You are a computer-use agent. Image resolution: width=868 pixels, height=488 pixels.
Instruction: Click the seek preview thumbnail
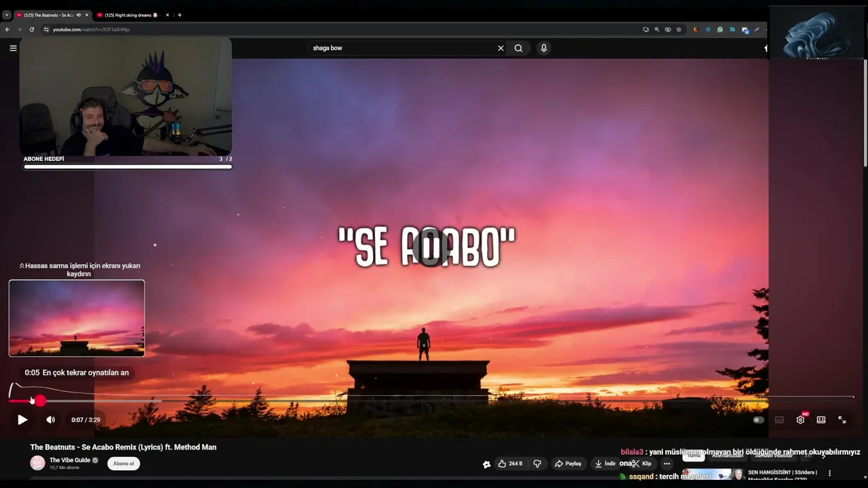pyautogui.click(x=77, y=318)
